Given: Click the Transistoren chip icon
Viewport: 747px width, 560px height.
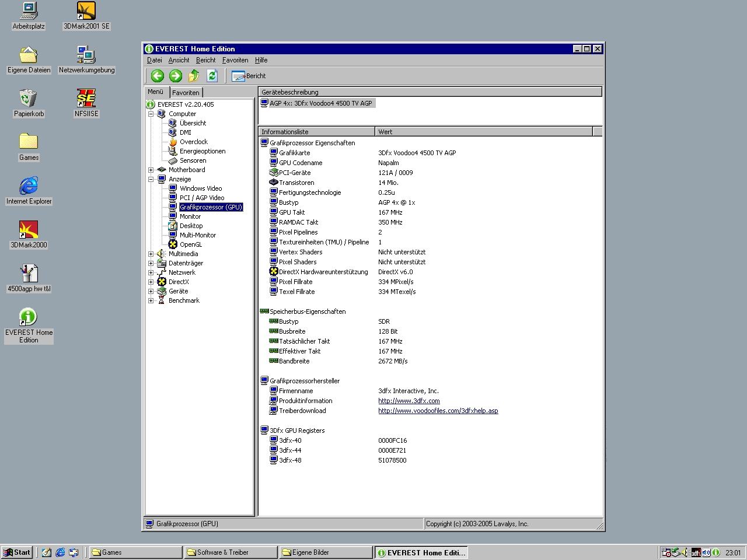Looking at the screenshot, I should pyautogui.click(x=273, y=183).
